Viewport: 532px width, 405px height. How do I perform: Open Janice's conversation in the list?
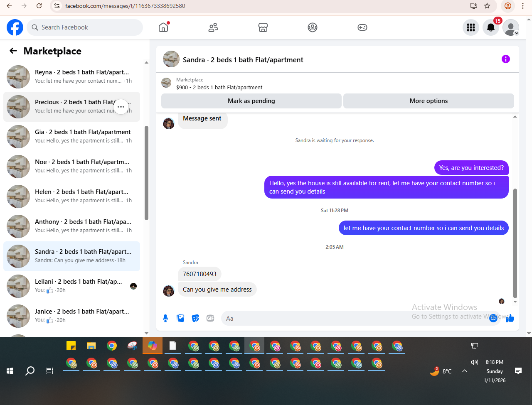click(x=71, y=316)
